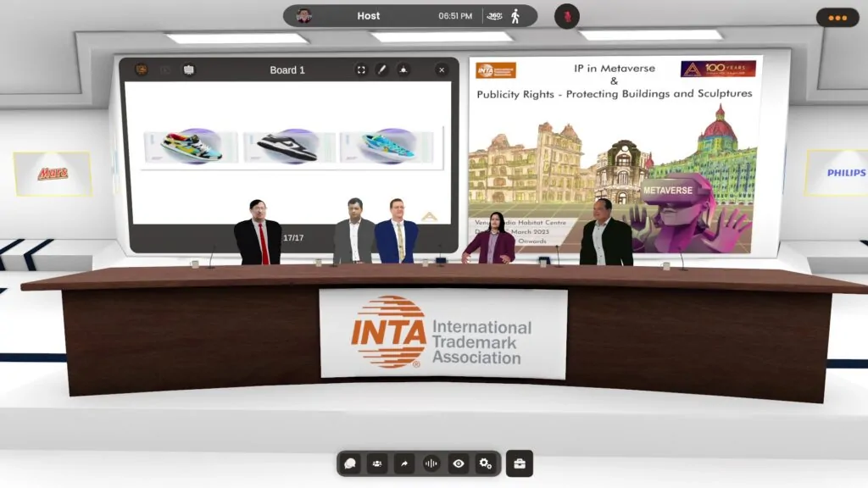This screenshot has height=488, width=868.
Task: Click the 17/17 slide counter
Action: 293,238
